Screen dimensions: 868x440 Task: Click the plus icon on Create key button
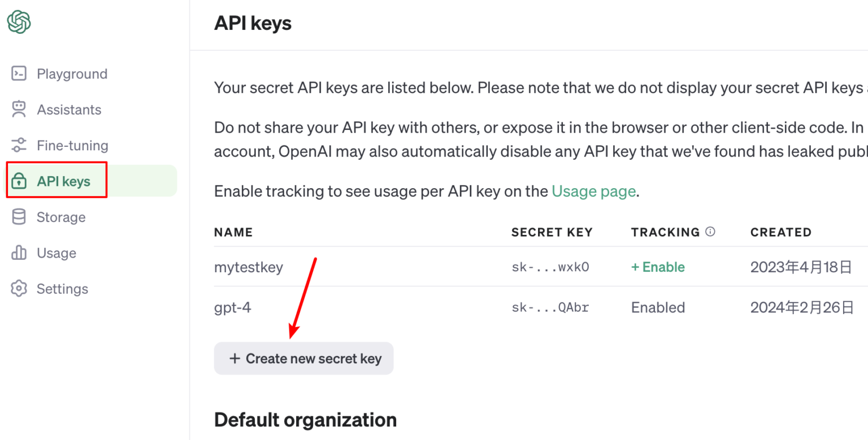pyautogui.click(x=235, y=358)
